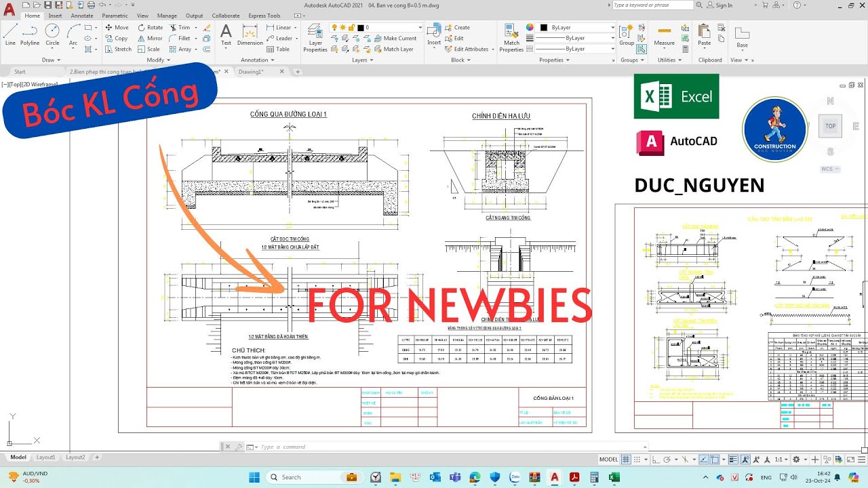
Task: Open the Insert ribbon tab
Action: [55, 16]
